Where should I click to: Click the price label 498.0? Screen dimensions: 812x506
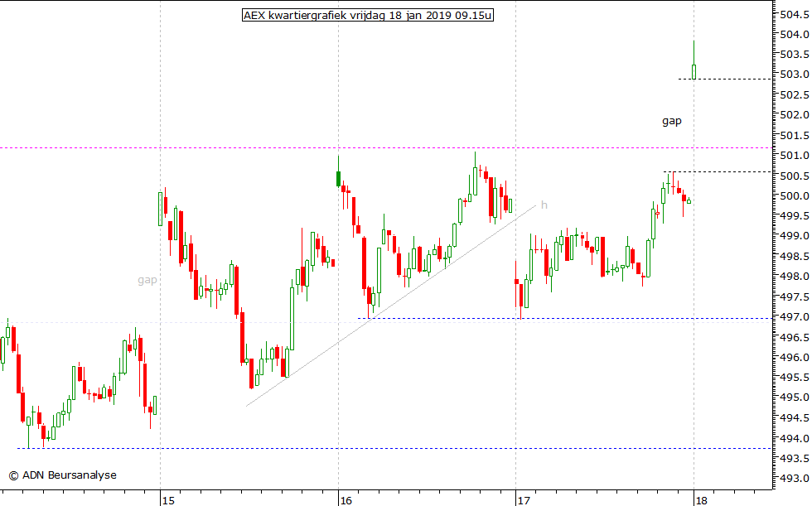pos(795,277)
